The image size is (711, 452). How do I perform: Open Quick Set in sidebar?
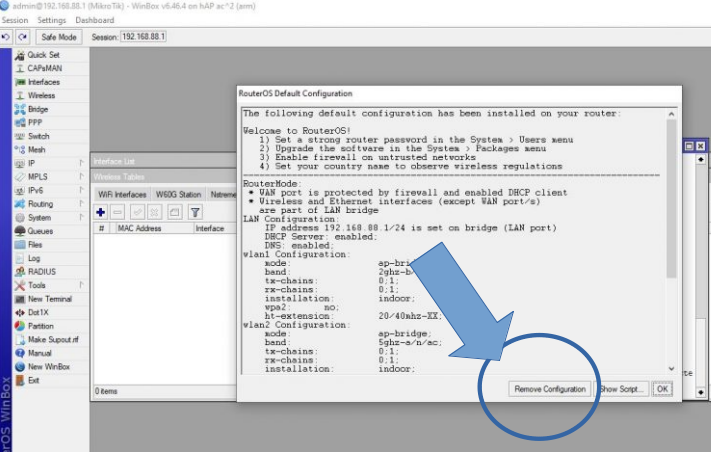click(42, 54)
